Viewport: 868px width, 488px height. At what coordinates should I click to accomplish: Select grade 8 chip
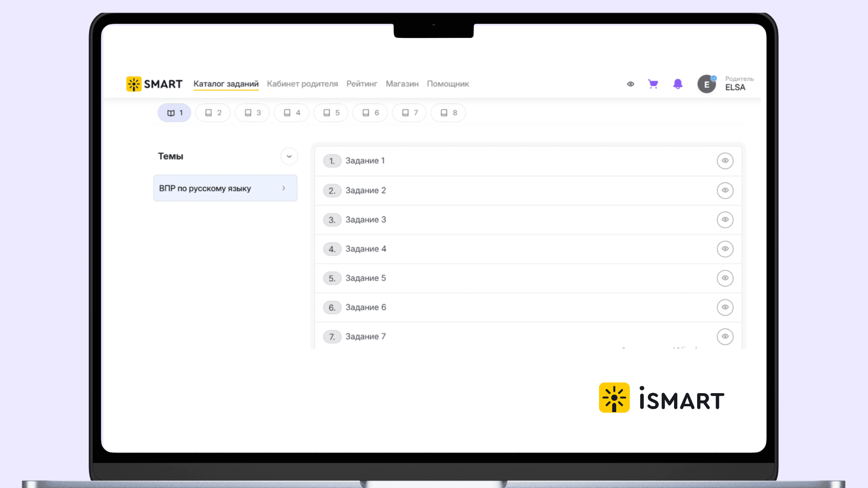(448, 113)
